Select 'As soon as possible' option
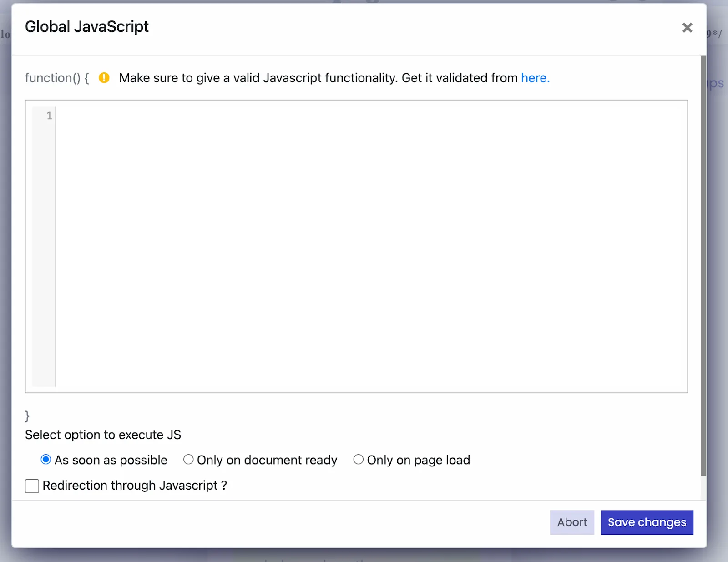The image size is (728, 562). 45,460
